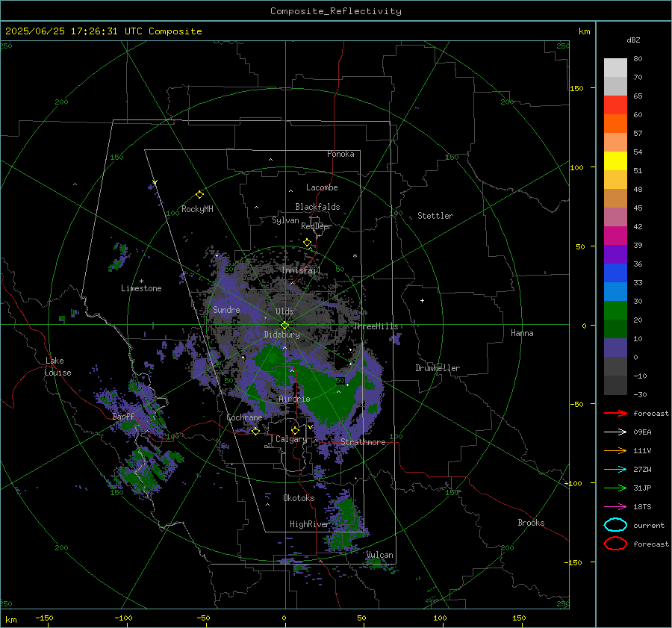Viewport: 672px width, 628px height.
Task: Click the Limestone label
Action: (x=141, y=288)
